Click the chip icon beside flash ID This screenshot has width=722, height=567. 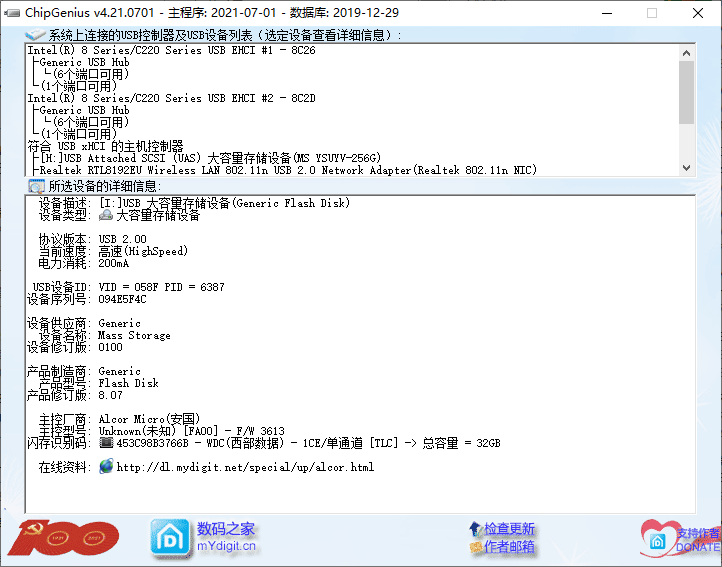pos(106,443)
